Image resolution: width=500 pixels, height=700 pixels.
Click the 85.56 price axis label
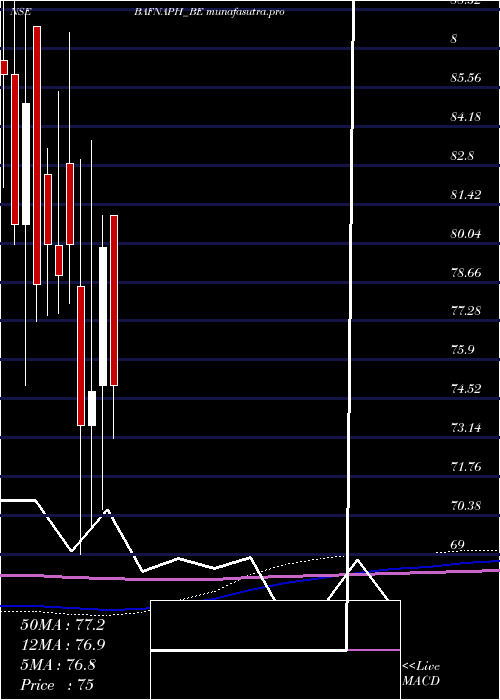(466, 78)
